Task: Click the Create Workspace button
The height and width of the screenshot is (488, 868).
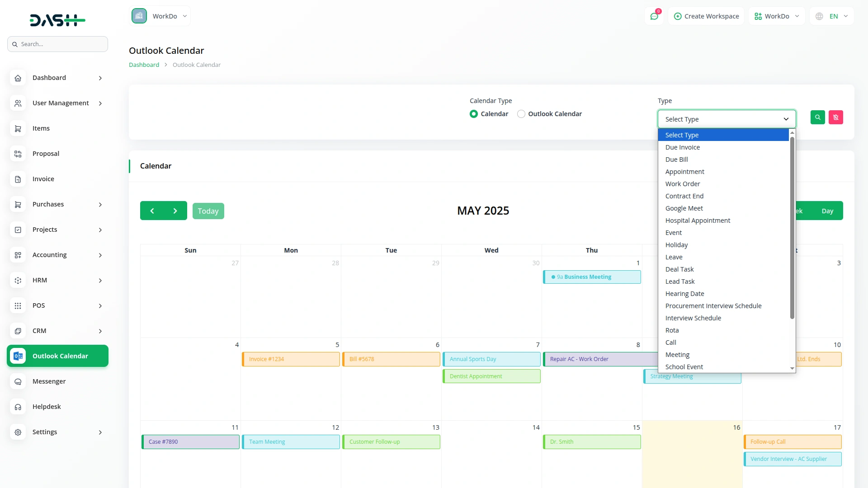Action: coord(706,16)
